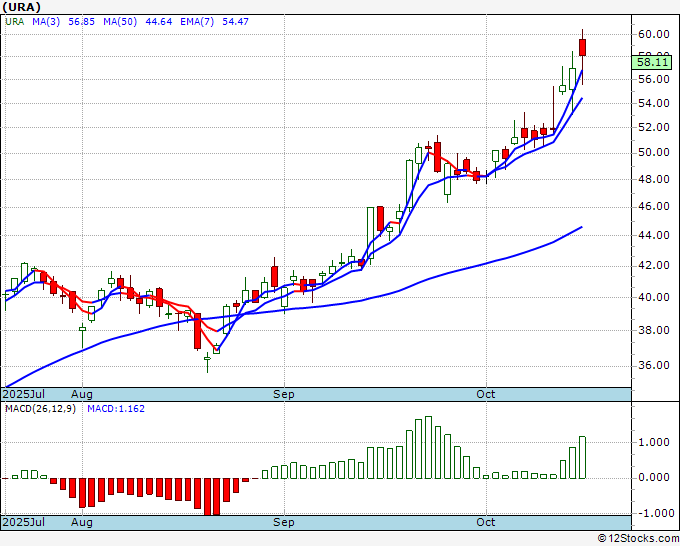The image size is (680, 546).
Task: Click the (URA) chart title
Action: point(21,7)
